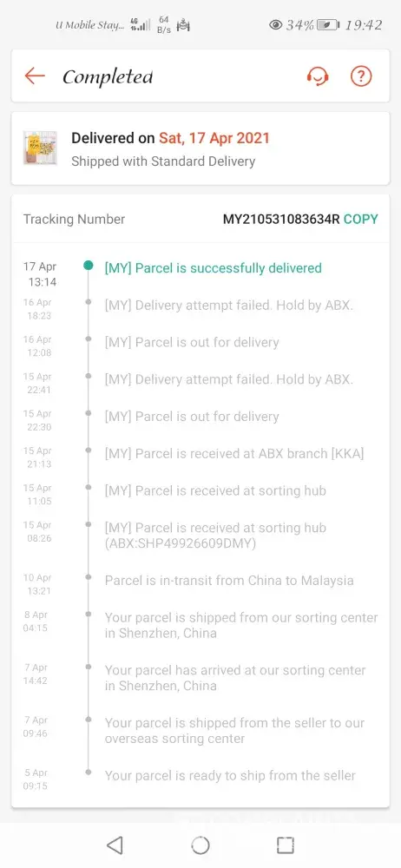Viewport: 401px width, 868px height.
Task: Tap 'Parcel is received at ABX branch [KKA]'
Action: click(234, 453)
